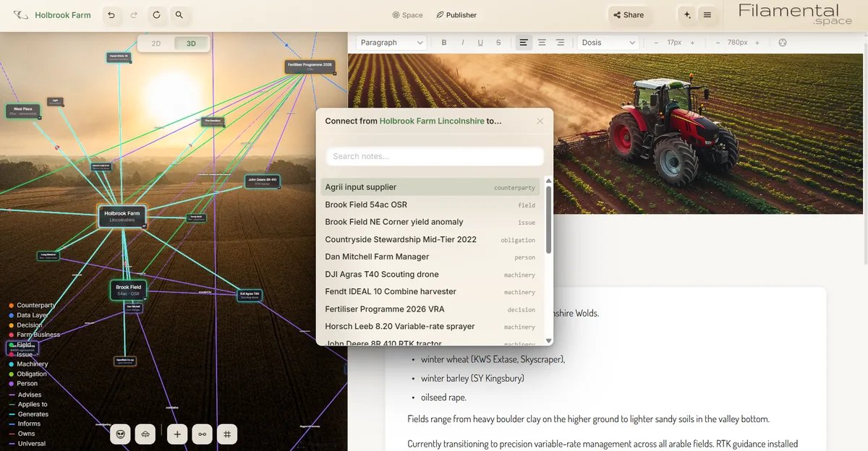Viewport: 868px width, 451px height.
Task: Toggle underline formatting
Action: click(x=480, y=43)
